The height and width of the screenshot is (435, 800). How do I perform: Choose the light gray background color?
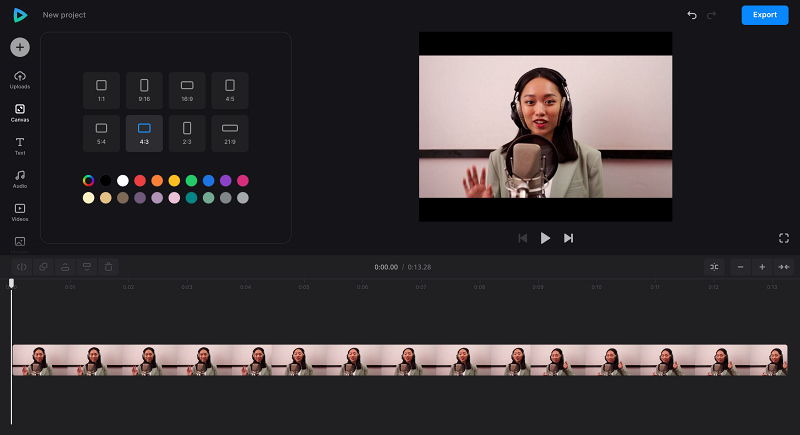point(243,198)
